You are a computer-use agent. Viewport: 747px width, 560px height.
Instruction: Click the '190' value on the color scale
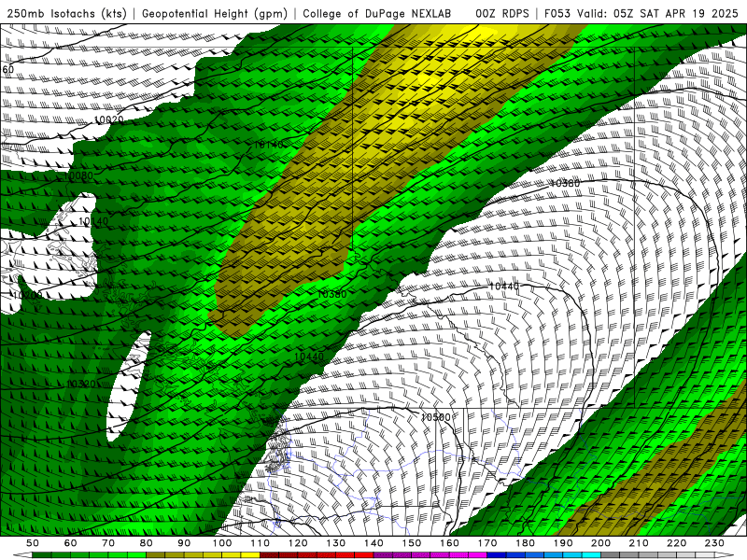point(563,543)
